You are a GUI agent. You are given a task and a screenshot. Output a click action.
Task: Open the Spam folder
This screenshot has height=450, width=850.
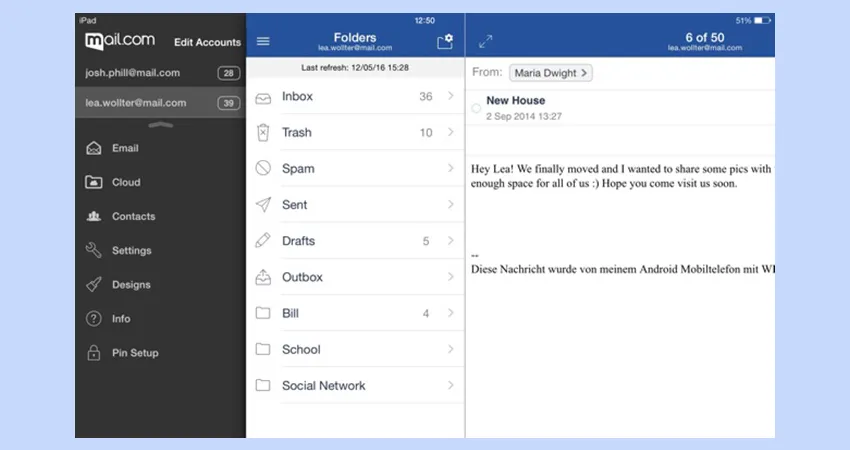[x=298, y=169]
